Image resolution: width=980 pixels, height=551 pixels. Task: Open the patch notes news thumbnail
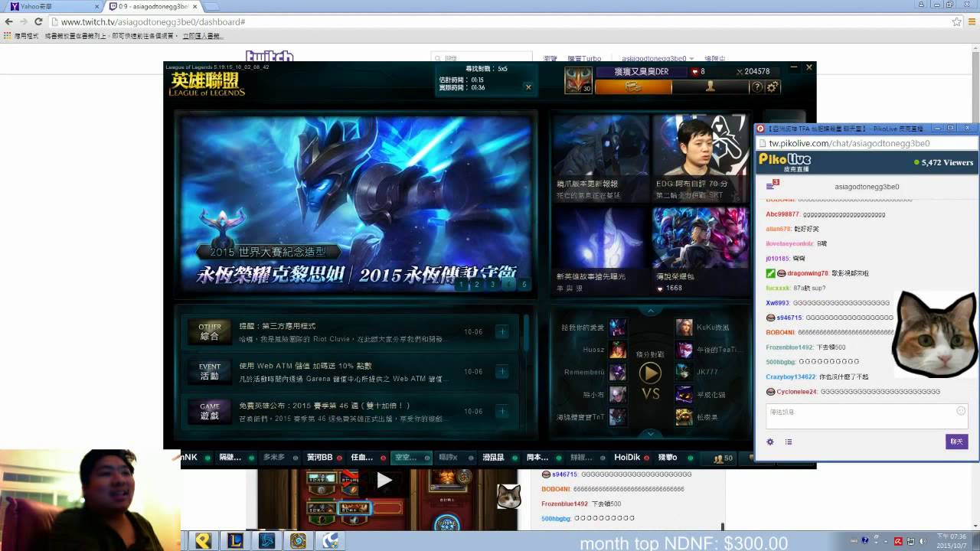(x=601, y=158)
